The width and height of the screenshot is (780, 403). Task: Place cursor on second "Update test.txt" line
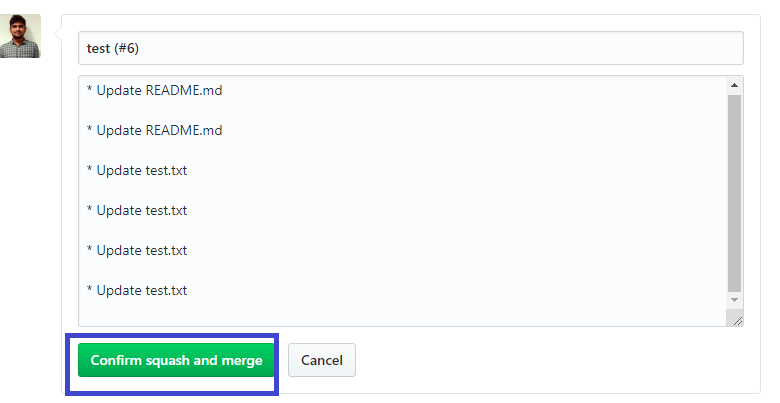click(141, 210)
